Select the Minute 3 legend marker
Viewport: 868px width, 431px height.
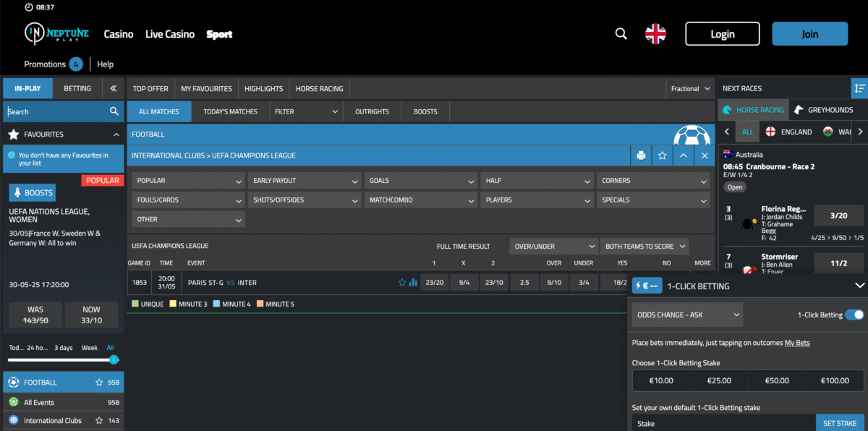click(x=173, y=304)
